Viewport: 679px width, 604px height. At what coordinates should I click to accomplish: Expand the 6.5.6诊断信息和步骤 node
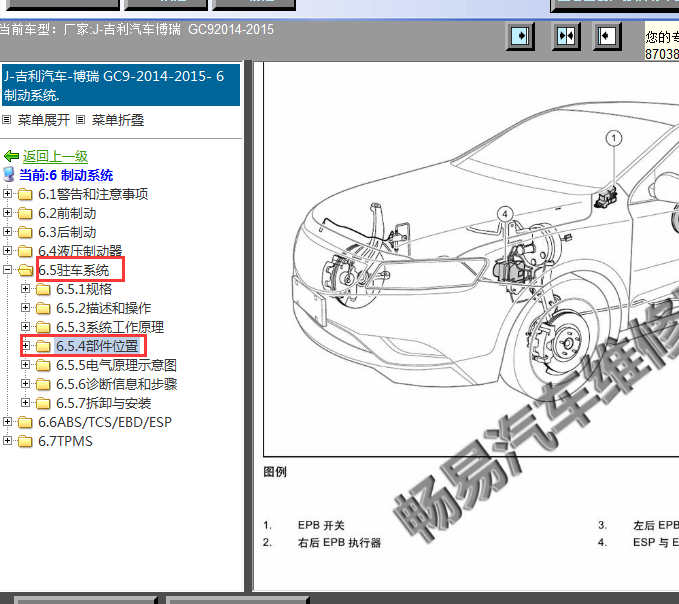coord(26,384)
